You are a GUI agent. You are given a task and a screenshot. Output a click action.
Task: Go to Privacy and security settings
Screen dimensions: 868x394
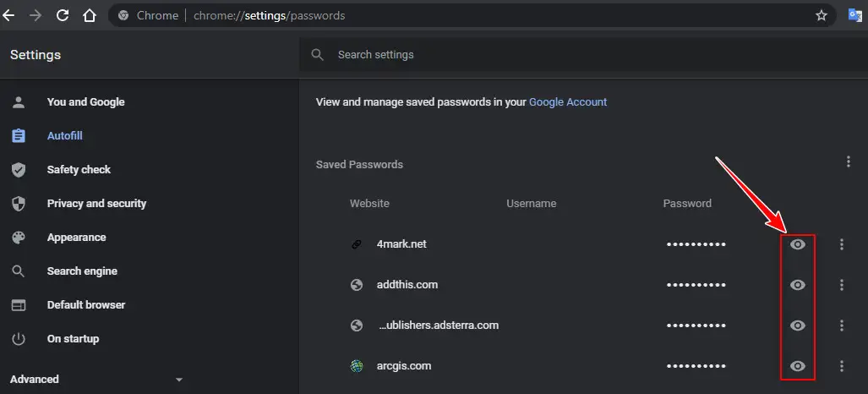(96, 204)
